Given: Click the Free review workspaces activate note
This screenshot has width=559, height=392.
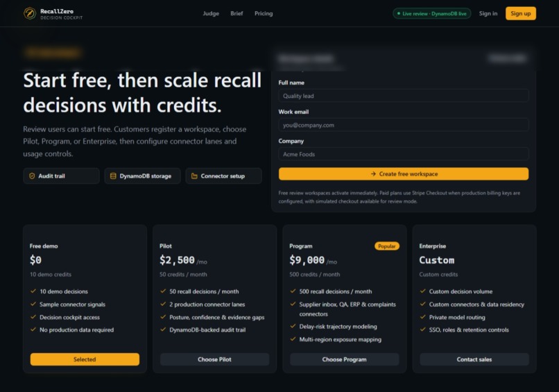Looking at the screenshot, I should click(x=399, y=197).
